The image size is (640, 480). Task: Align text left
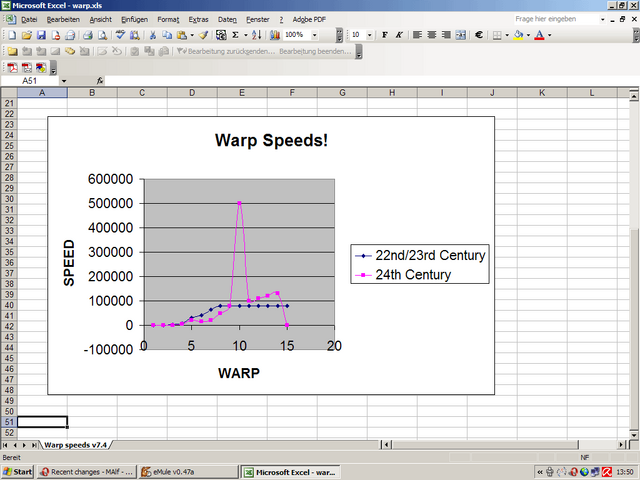pyautogui.click(x=417, y=35)
